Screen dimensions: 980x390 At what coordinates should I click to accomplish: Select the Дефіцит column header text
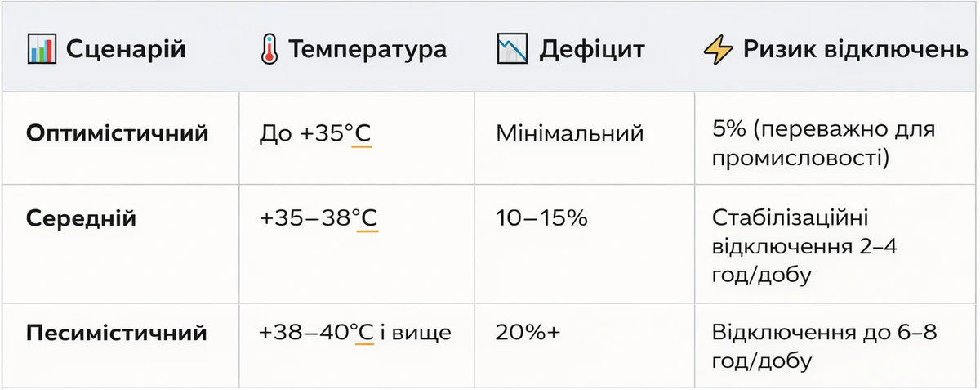coord(592,50)
